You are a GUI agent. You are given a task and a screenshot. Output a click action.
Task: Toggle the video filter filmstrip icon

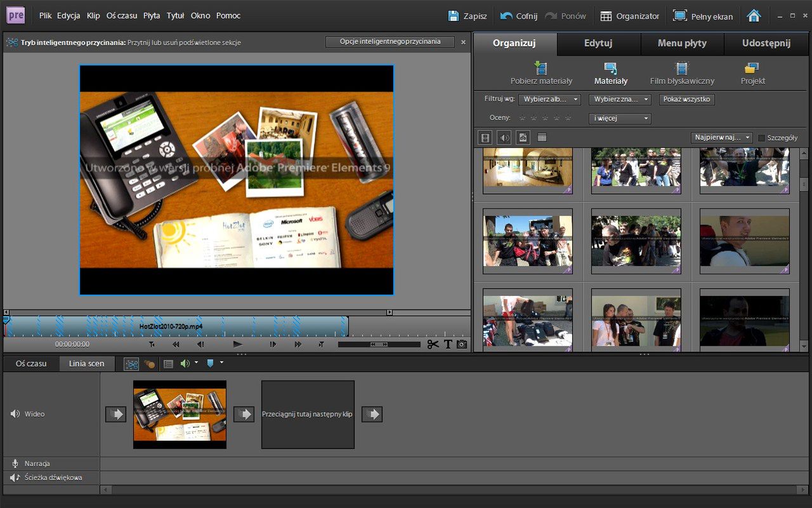(x=485, y=137)
